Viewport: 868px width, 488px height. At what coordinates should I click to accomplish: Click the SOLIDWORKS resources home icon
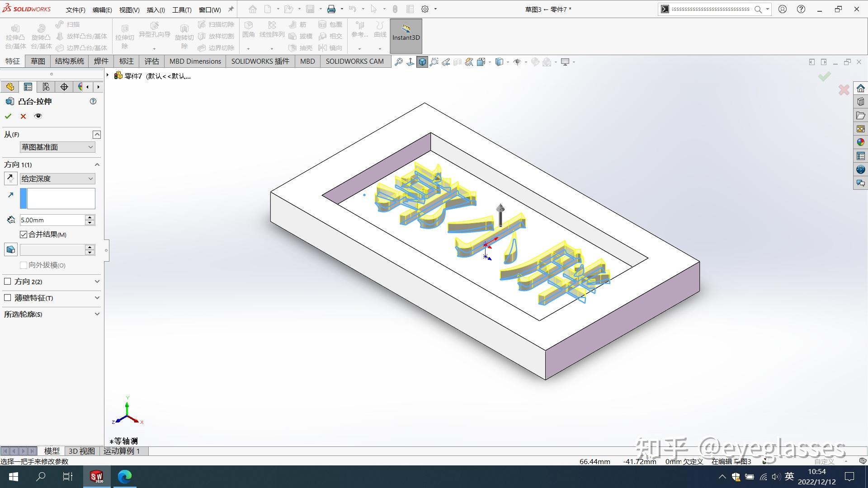(860, 88)
